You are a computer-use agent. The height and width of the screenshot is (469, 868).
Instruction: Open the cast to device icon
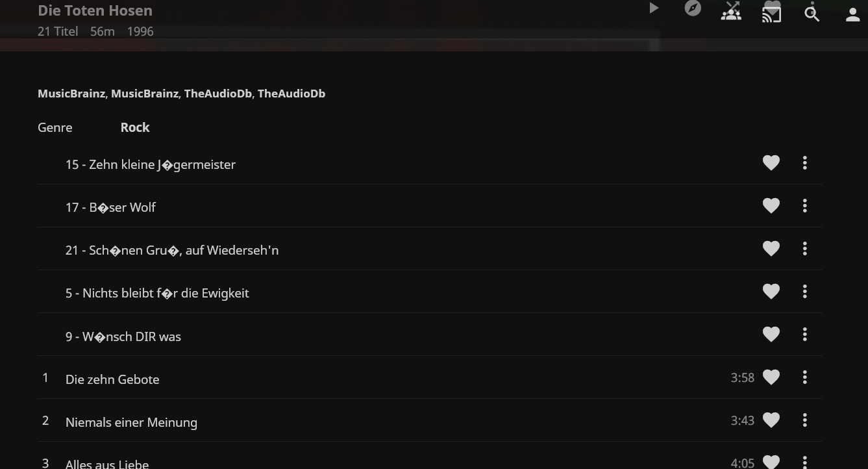coord(771,14)
